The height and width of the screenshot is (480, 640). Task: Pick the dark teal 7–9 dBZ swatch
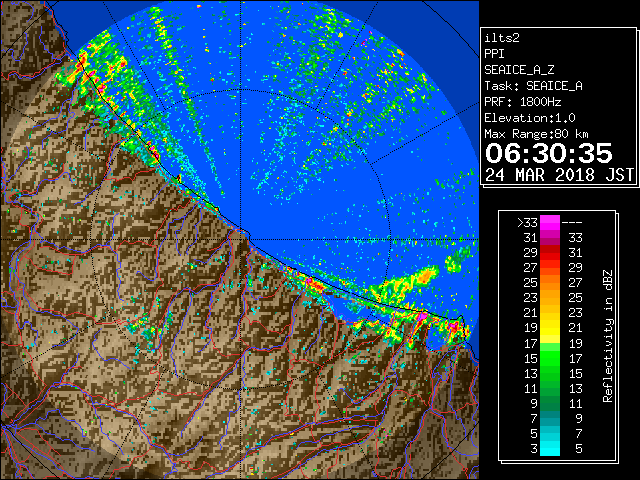[x=550, y=418]
